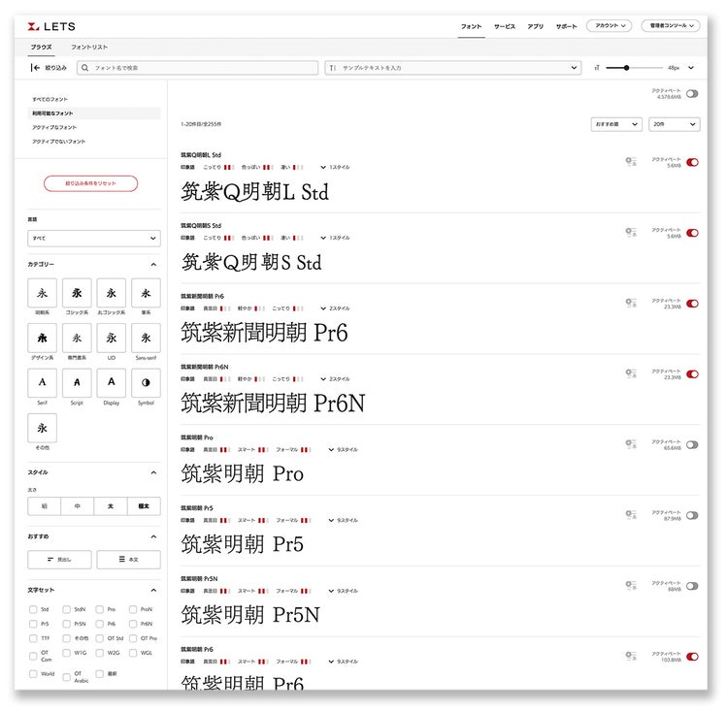
Task: Select the デザイン系 category tile
Action: (43, 338)
